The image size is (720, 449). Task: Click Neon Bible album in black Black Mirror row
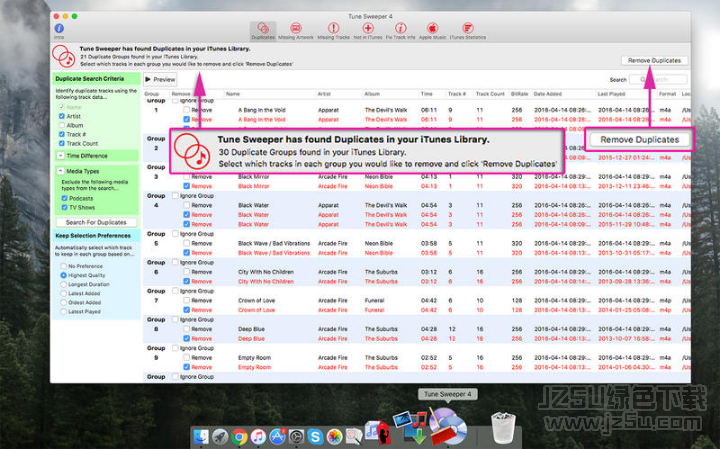point(379,177)
